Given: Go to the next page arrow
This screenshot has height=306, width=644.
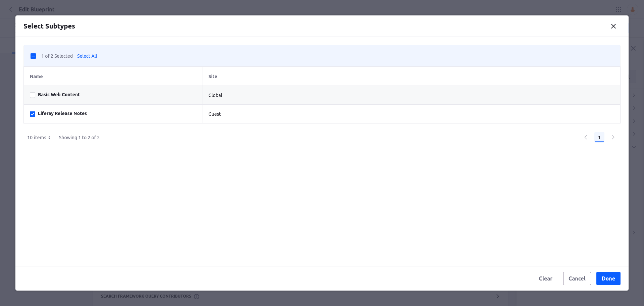Looking at the screenshot, I should click(x=613, y=137).
